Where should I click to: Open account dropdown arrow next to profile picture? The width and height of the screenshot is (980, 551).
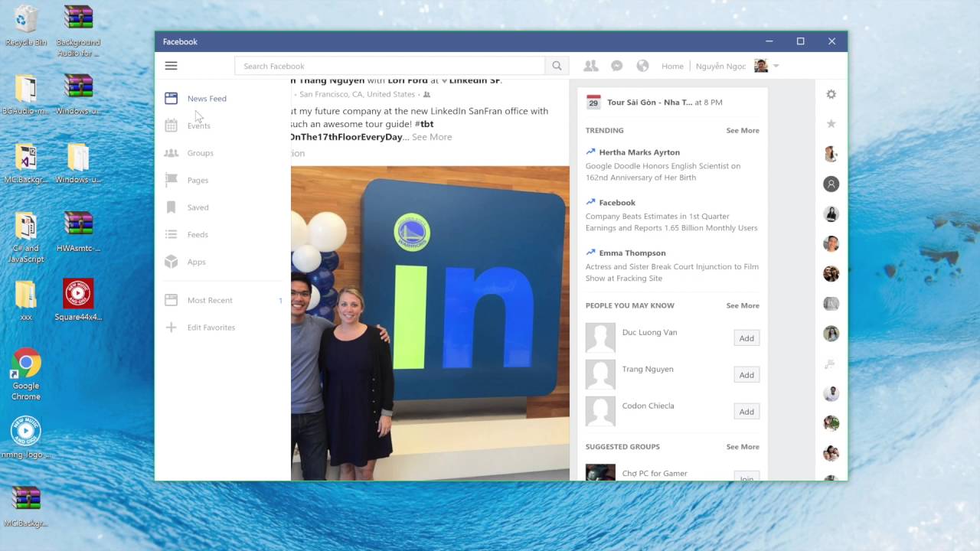pos(776,66)
